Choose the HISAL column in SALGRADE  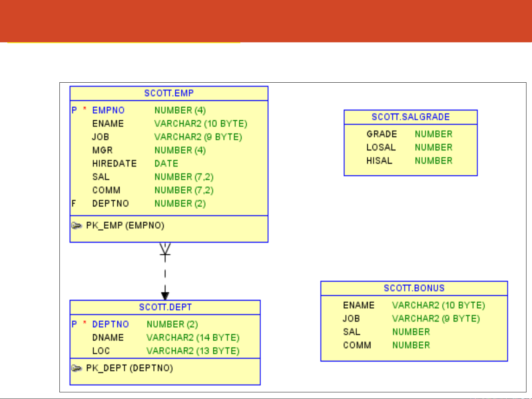tap(379, 161)
